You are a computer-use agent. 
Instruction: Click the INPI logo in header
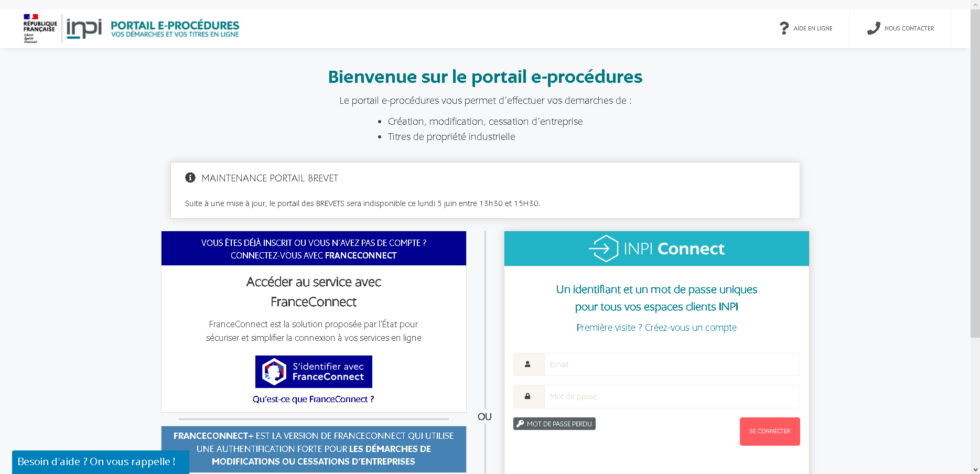pyautogui.click(x=84, y=28)
